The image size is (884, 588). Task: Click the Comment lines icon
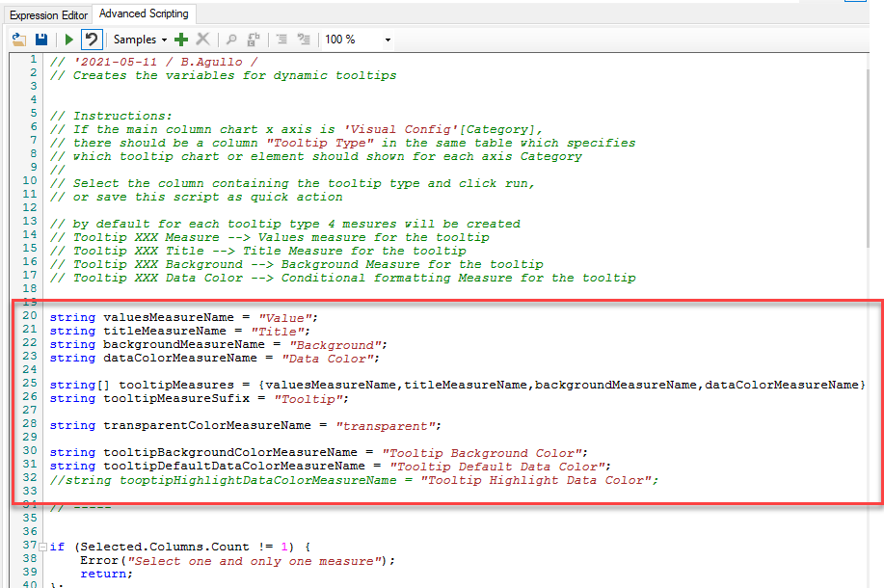[x=282, y=40]
